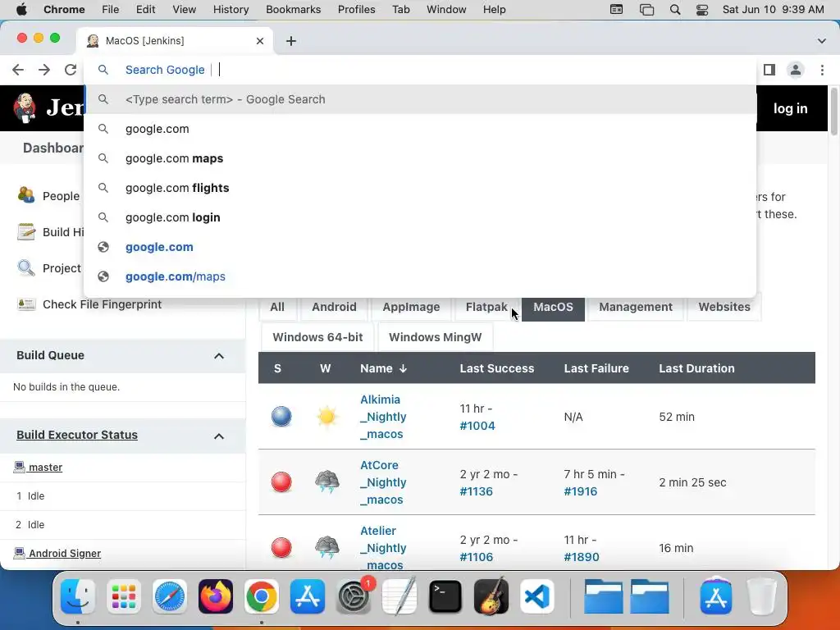Viewport: 840px width, 630px height.
Task: Click the People icon in sidebar
Action: point(25,195)
